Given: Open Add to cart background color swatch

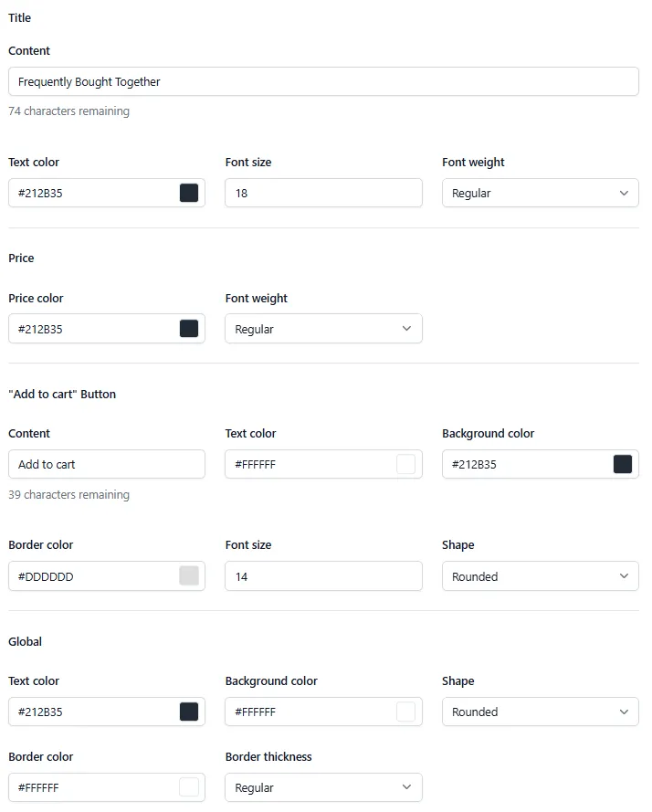Looking at the screenshot, I should (x=623, y=464).
